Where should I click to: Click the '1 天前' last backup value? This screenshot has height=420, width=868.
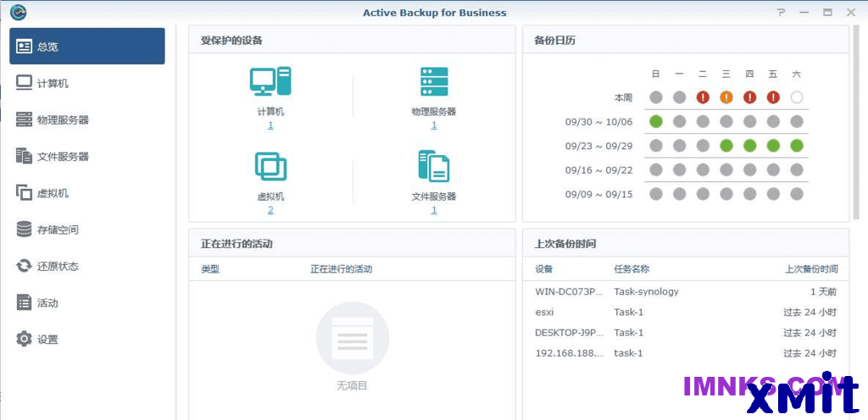[x=823, y=291]
